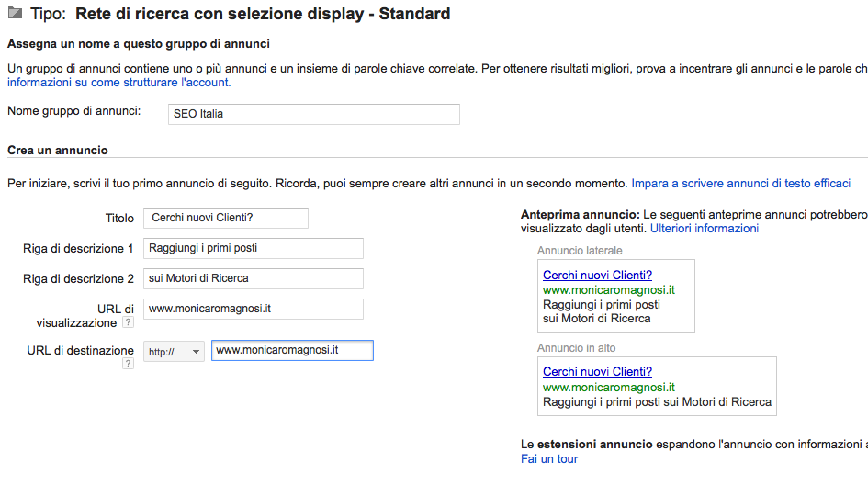
Task: Click the Fai un tour link
Action: [x=549, y=459]
